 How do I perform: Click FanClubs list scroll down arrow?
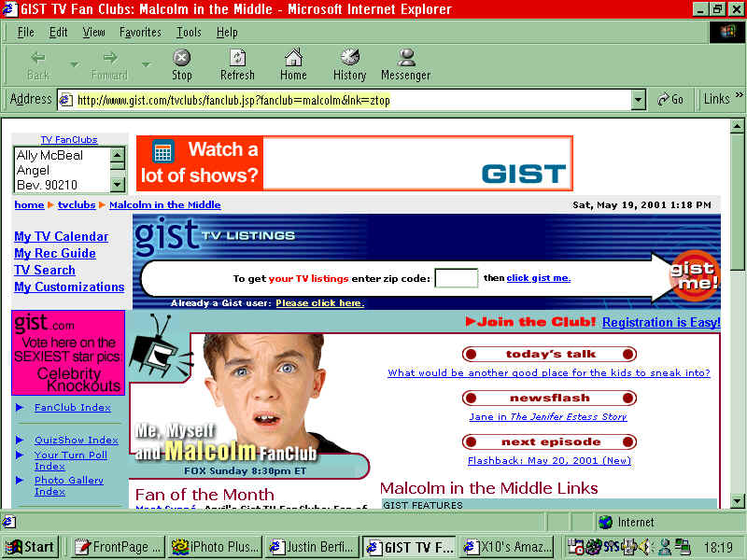coord(118,184)
